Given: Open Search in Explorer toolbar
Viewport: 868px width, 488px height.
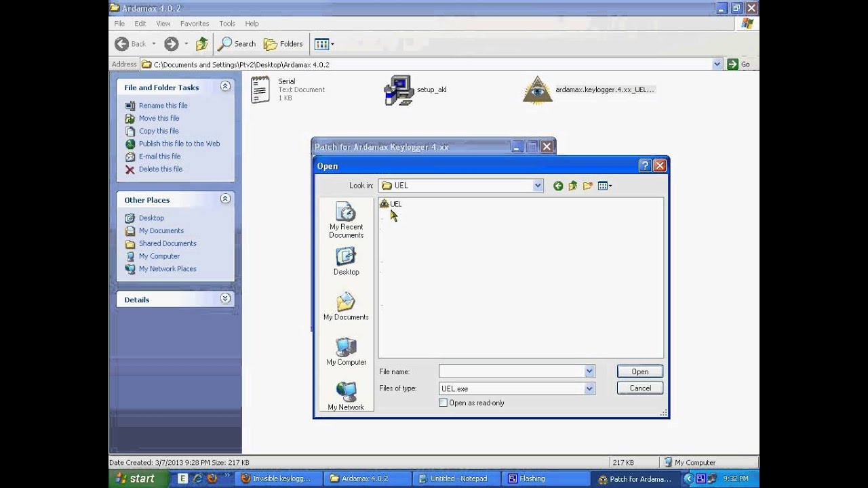Looking at the screenshot, I should point(237,44).
